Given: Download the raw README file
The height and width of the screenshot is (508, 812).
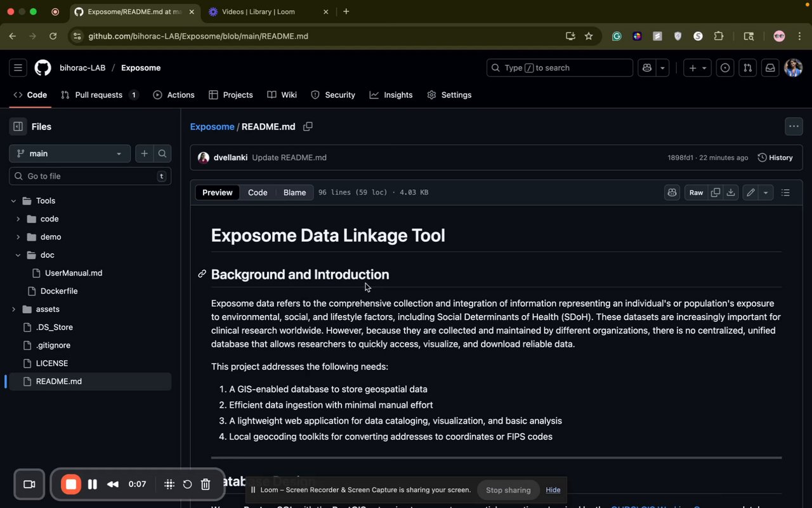Looking at the screenshot, I should (731, 192).
